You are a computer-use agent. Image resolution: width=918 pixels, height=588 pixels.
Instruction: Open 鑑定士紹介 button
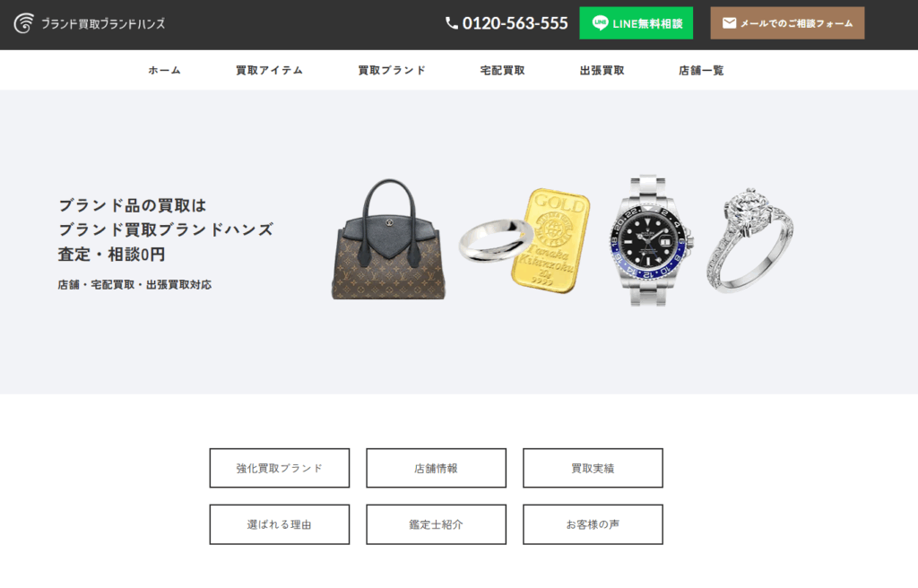click(437, 524)
